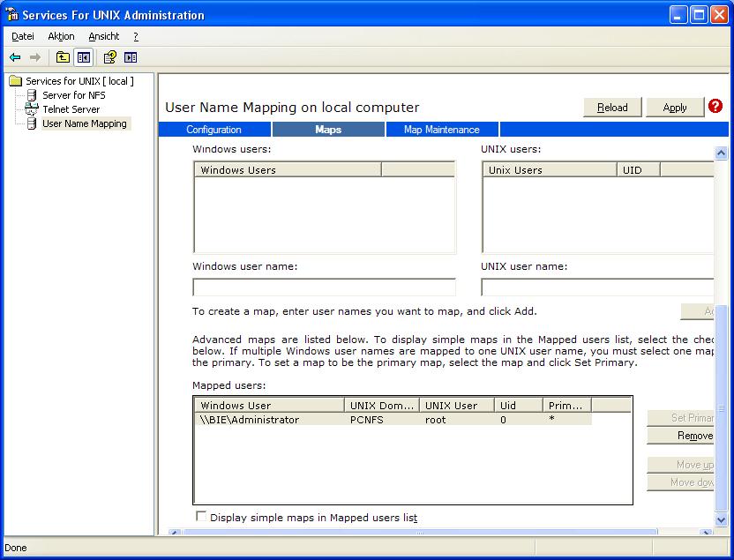
Task: Open the Datei menu
Action: point(22,36)
